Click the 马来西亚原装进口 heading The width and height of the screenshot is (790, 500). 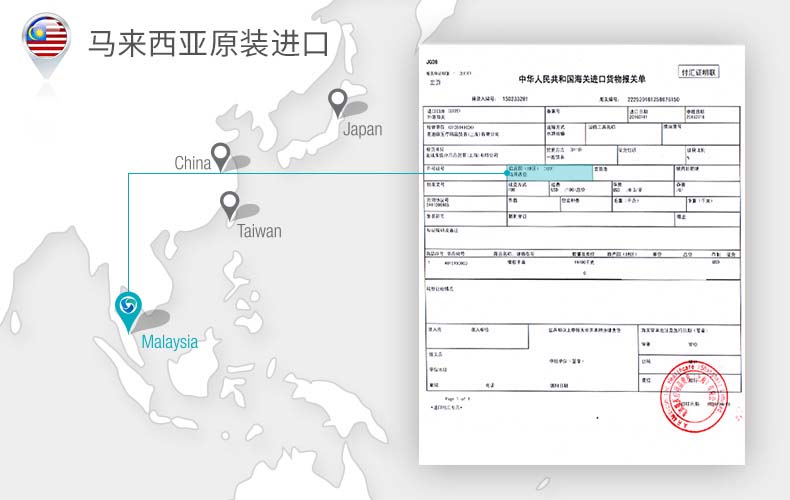click(x=208, y=44)
